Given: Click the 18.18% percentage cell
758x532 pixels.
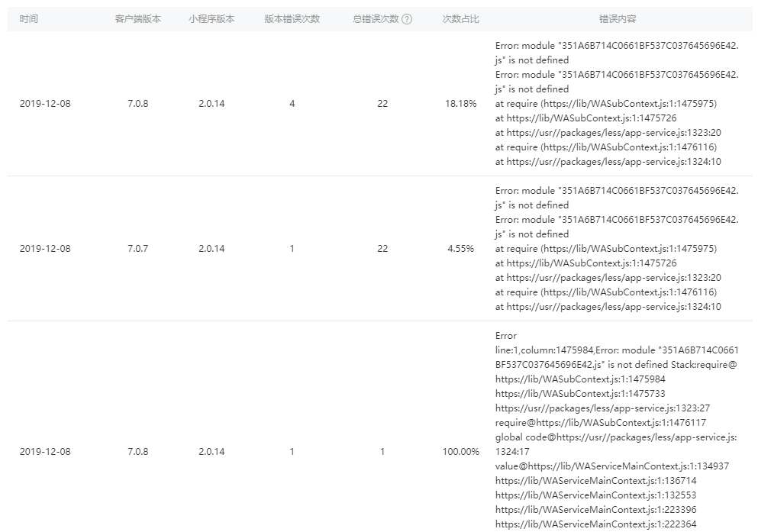Looking at the screenshot, I should (461, 103).
